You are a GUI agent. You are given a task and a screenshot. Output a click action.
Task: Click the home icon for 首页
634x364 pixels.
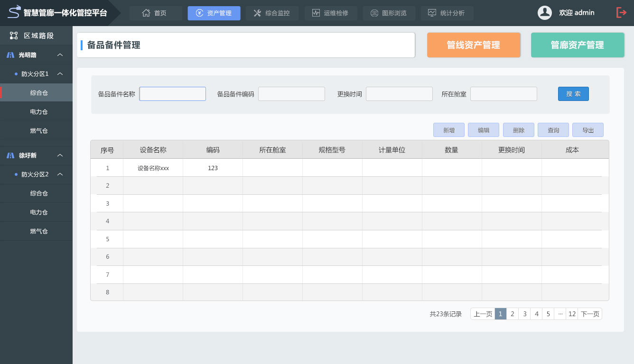pos(146,13)
